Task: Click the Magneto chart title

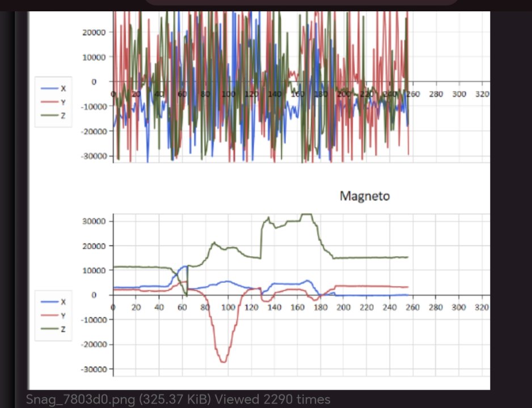Action: click(364, 196)
